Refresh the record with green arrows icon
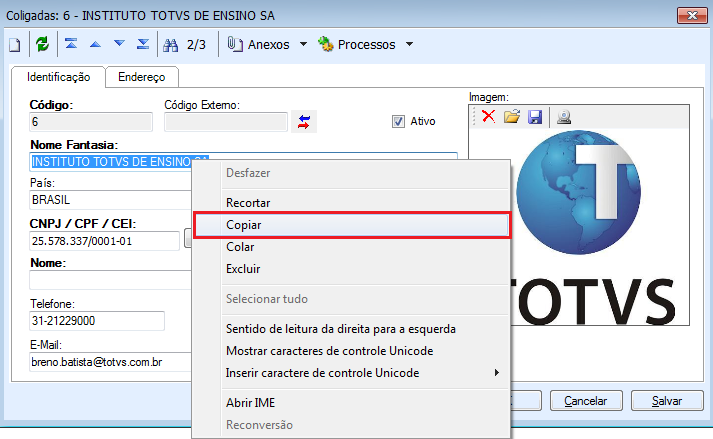713x439 pixels. coord(43,44)
